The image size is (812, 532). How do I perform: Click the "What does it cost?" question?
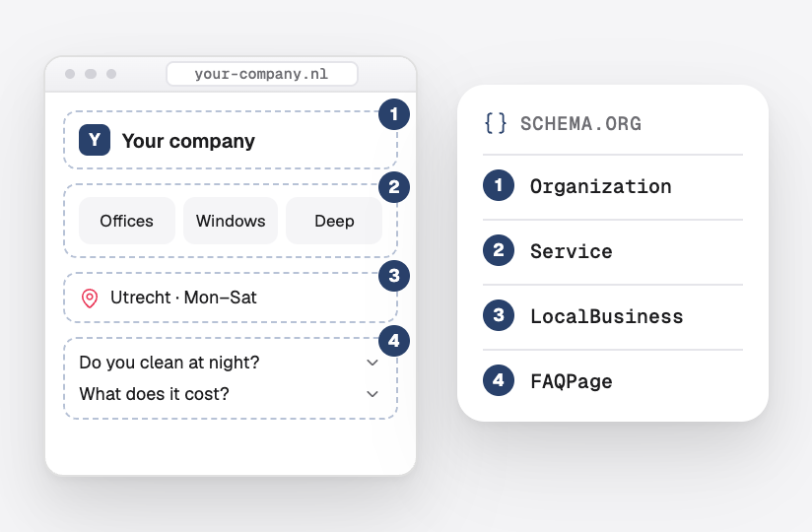(x=154, y=394)
